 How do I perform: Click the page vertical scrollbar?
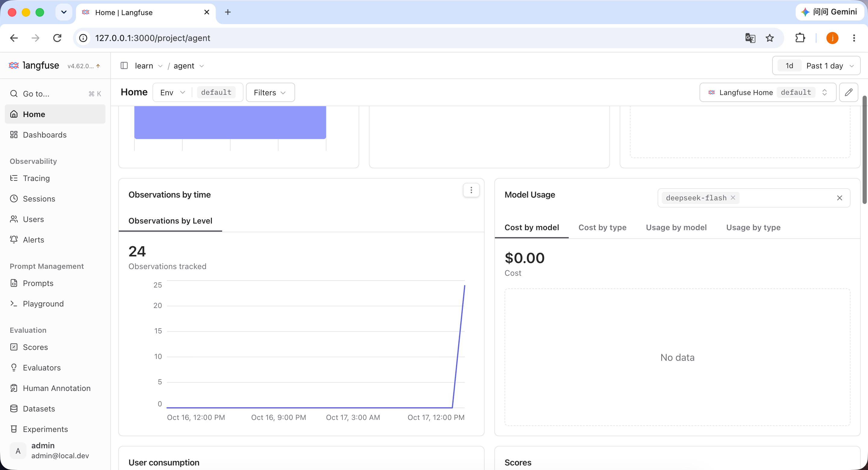click(x=864, y=150)
